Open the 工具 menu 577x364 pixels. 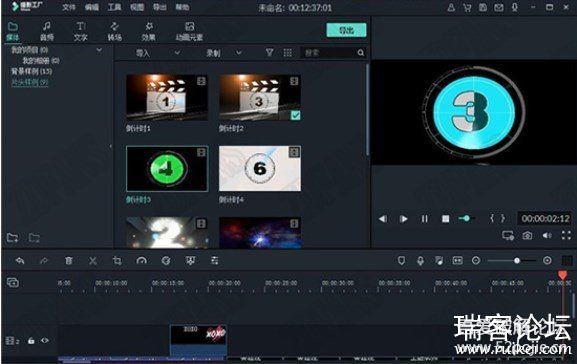(x=114, y=7)
